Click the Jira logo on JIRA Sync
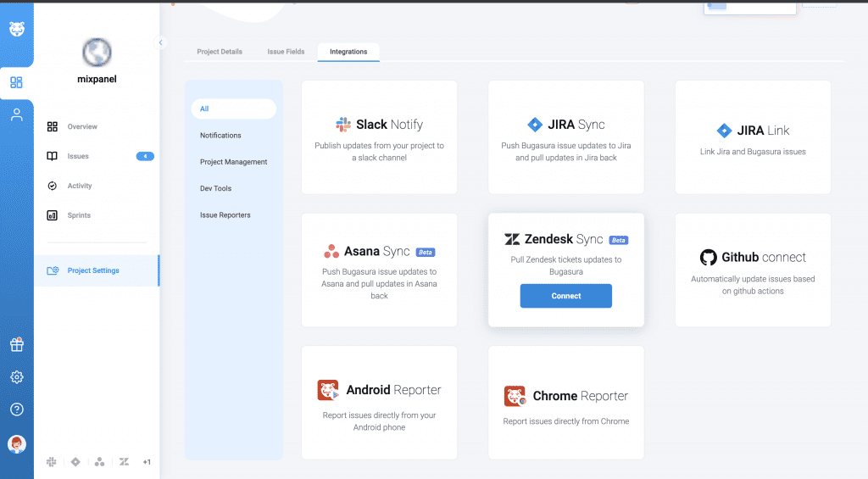Viewport: 868px width, 479px height. coord(535,125)
